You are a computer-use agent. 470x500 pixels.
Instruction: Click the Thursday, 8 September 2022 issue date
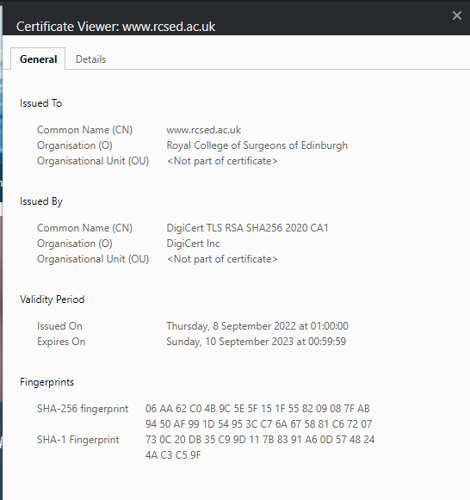[257, 326]
